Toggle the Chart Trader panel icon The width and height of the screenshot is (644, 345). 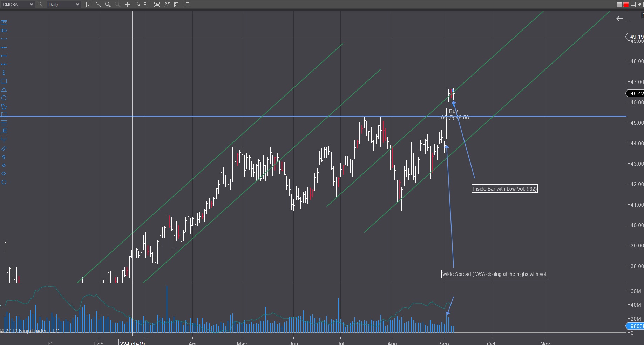point(147,5)
